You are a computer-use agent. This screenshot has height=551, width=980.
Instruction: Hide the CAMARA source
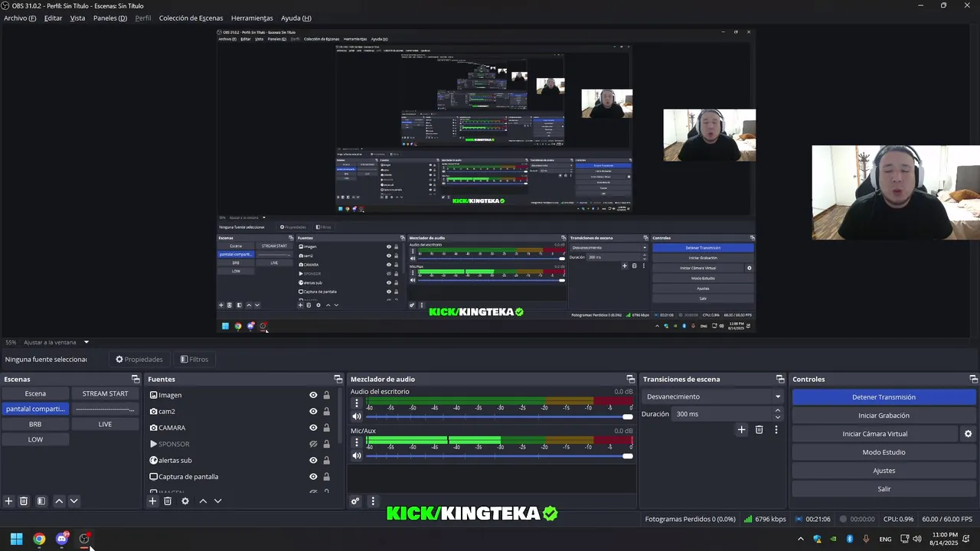(x=313, y=428)
